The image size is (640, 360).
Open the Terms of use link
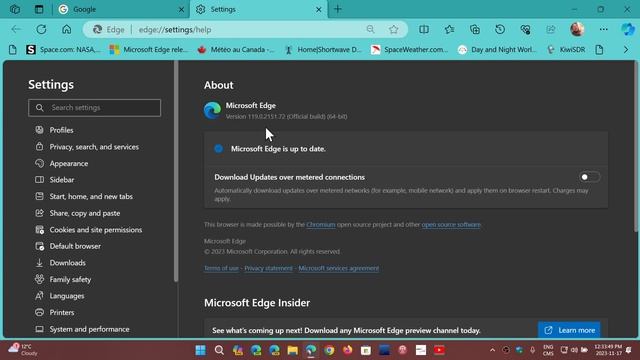pos(221,268)
